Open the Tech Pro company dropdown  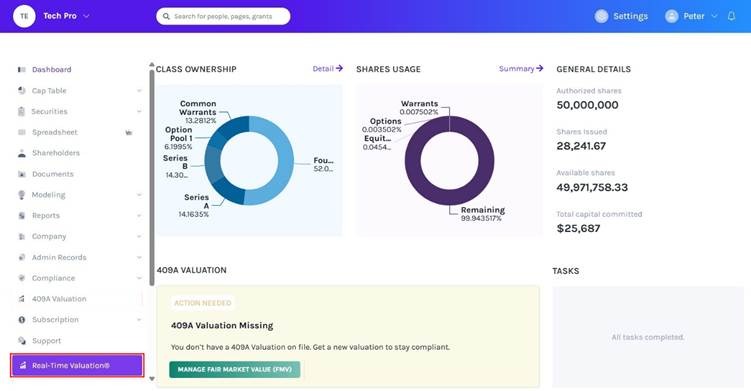86,16
